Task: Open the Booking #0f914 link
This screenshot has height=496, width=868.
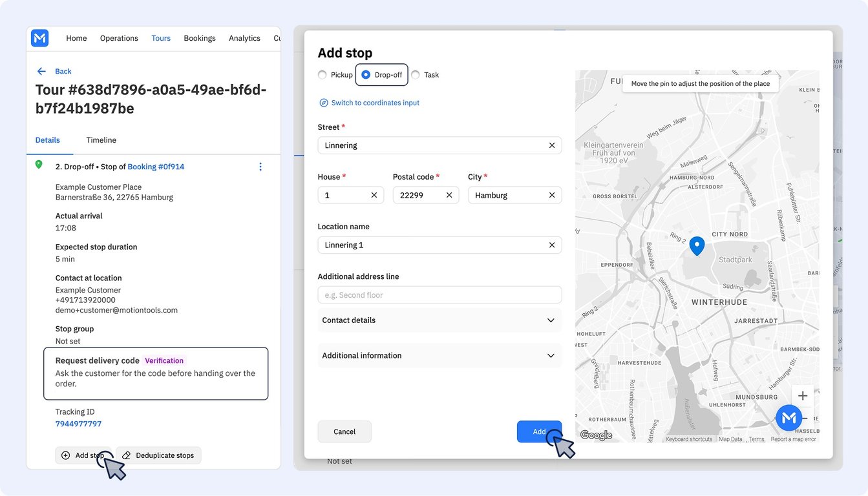Action: 156,167
